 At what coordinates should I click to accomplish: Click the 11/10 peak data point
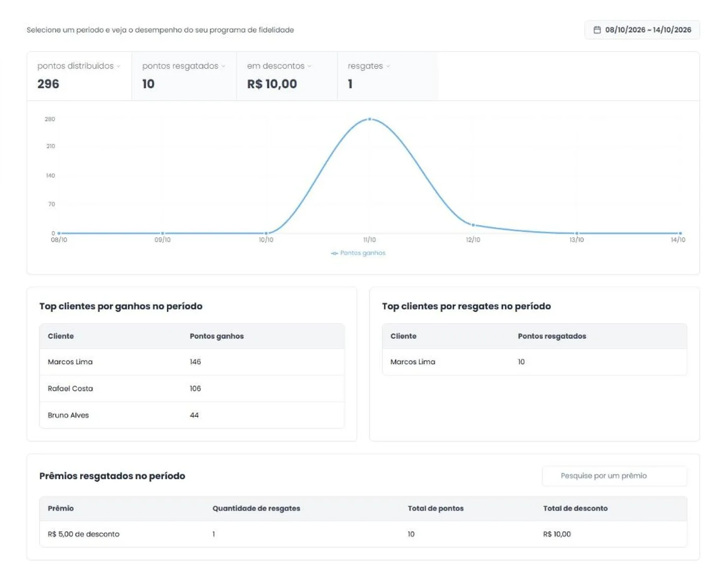coord(370,119)
